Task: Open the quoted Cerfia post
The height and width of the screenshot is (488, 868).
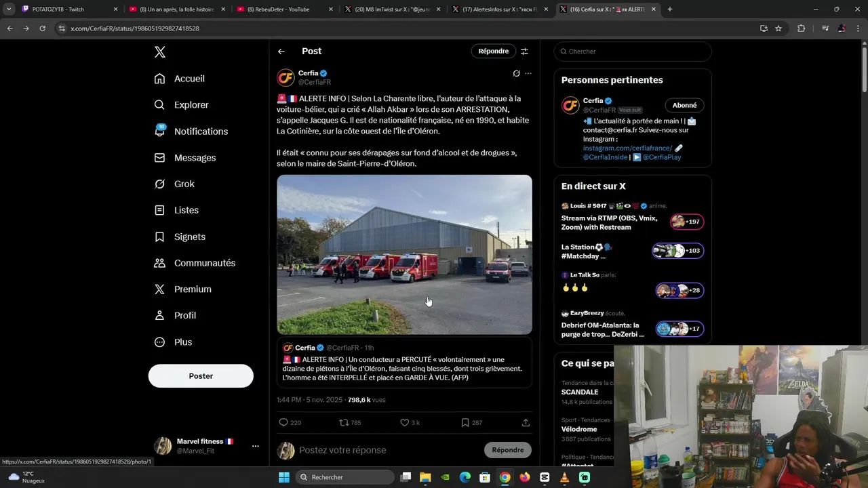Action: (404, 363)
